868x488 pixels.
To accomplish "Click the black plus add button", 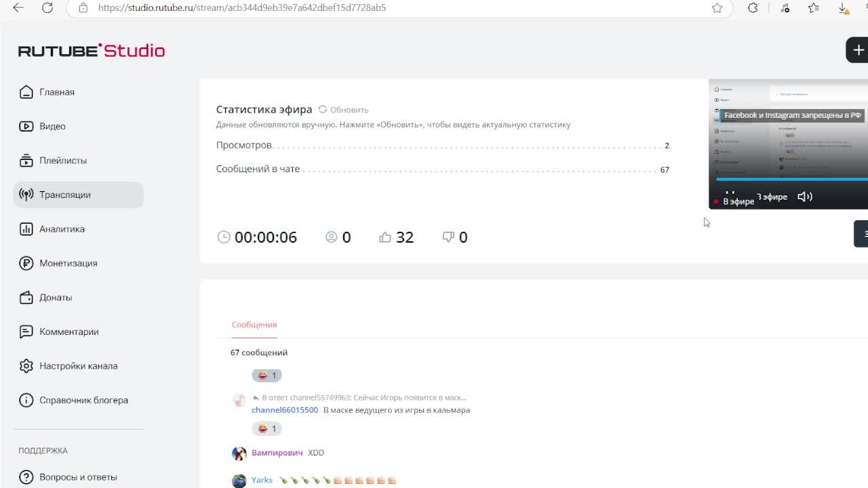I will pyautogui.click(x=857, y=50).
